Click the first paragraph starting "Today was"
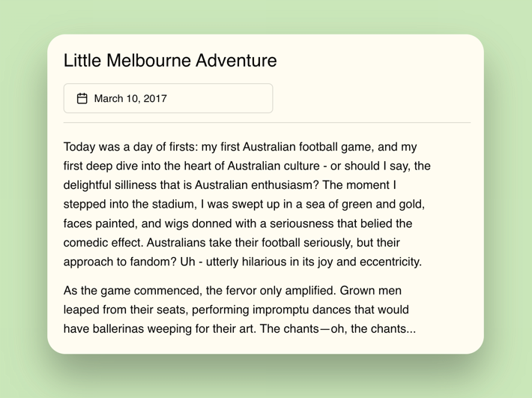The image size is (532, 398). click(x=247, y=204)
